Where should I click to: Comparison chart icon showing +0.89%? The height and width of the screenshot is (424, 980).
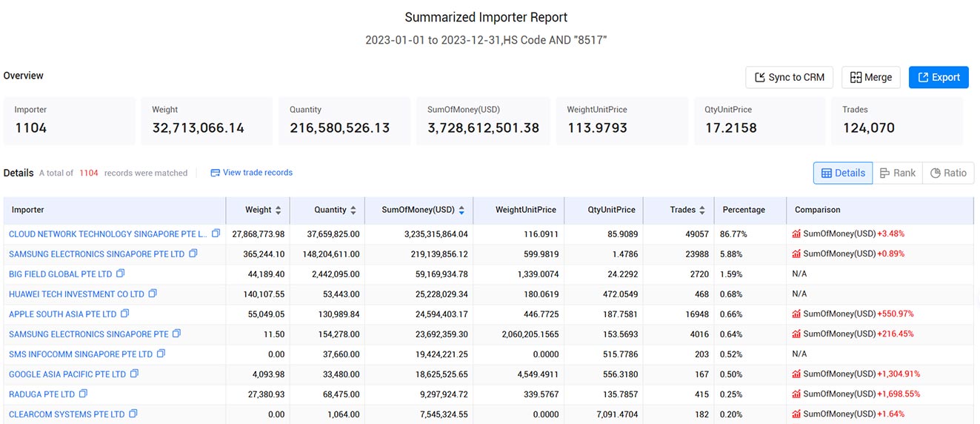(x=796, y=254)
